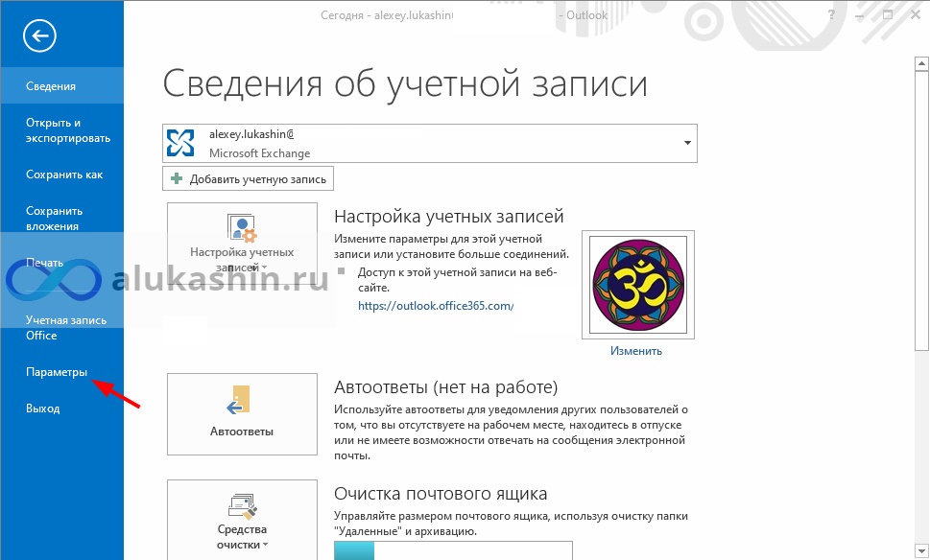Click heading Настройка учетных записей
Viewport: 930px width, 560px height.
(448, 217)
